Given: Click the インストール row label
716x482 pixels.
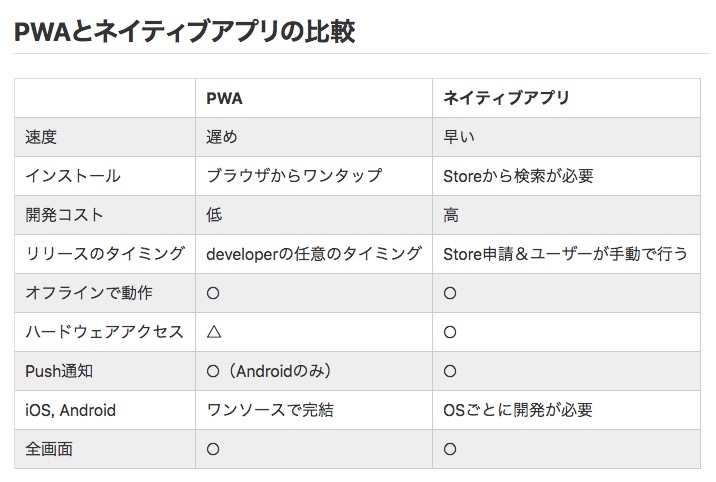Looking at the screenshot, I should pos(72,176).
